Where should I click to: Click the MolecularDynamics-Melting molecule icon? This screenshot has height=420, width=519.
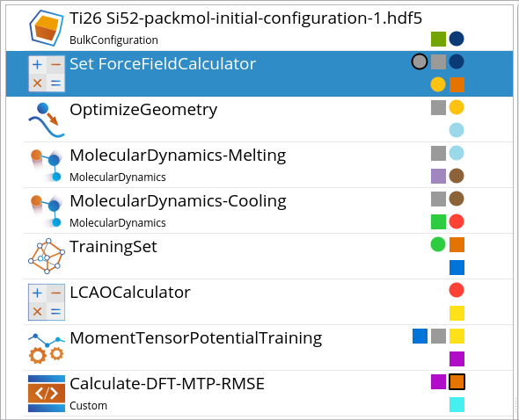click(x=47, y=164)
